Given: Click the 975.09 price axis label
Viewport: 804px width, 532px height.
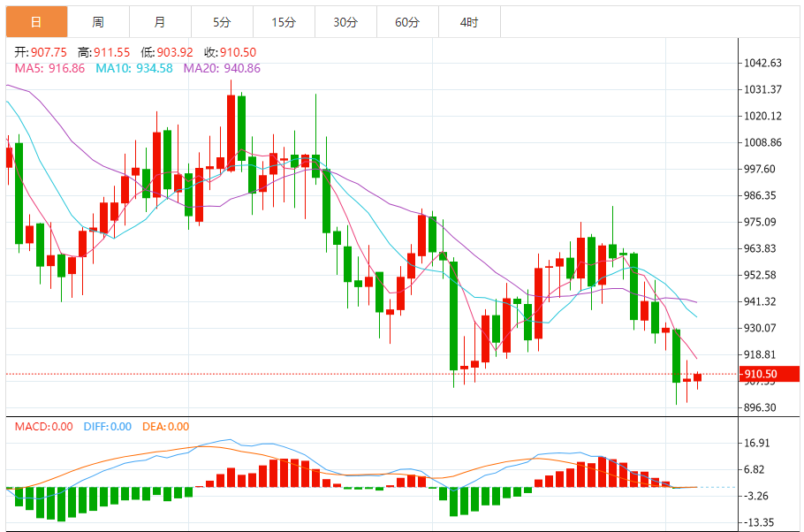Looking at the screenshot, I should (760, 222).
